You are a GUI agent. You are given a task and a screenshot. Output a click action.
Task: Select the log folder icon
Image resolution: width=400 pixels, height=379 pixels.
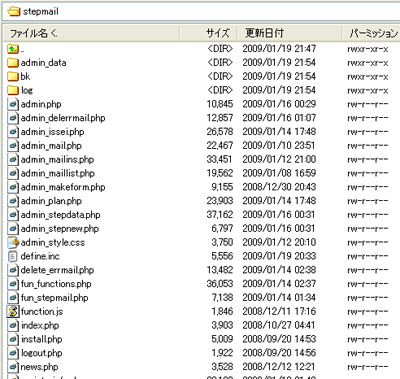13,90
